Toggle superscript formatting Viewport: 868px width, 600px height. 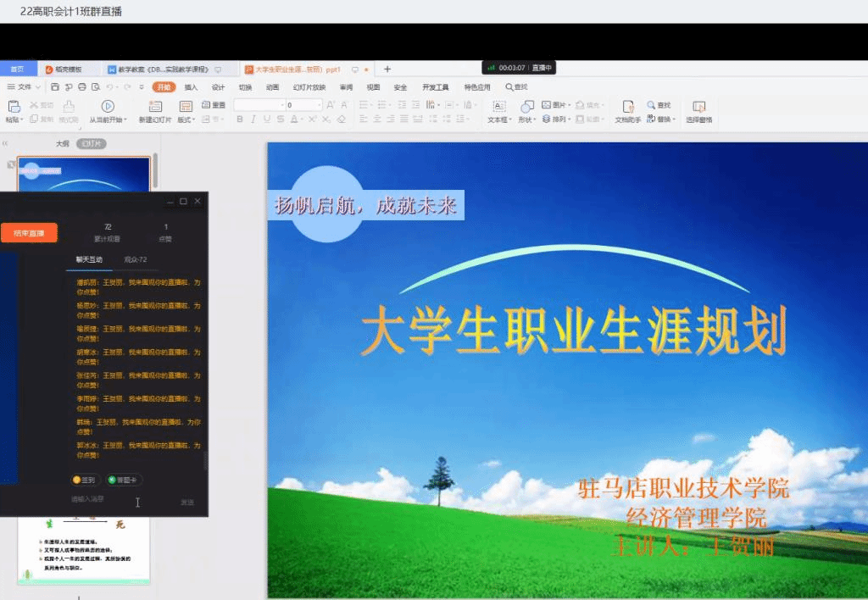313,119
